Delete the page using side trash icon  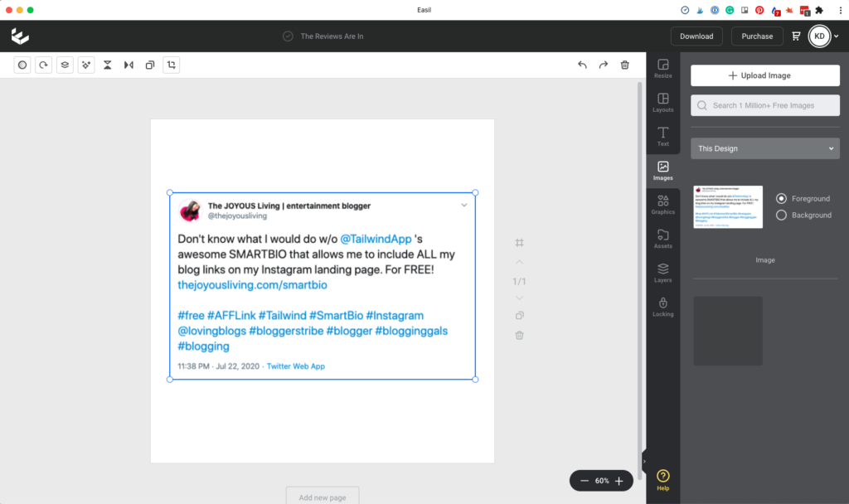coord(519,336)
